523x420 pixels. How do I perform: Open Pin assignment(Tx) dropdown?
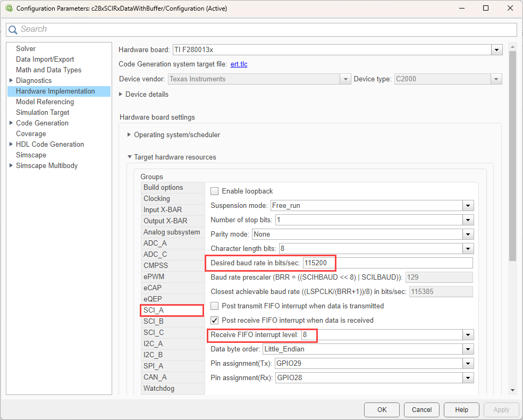click(x=468, y=364)
